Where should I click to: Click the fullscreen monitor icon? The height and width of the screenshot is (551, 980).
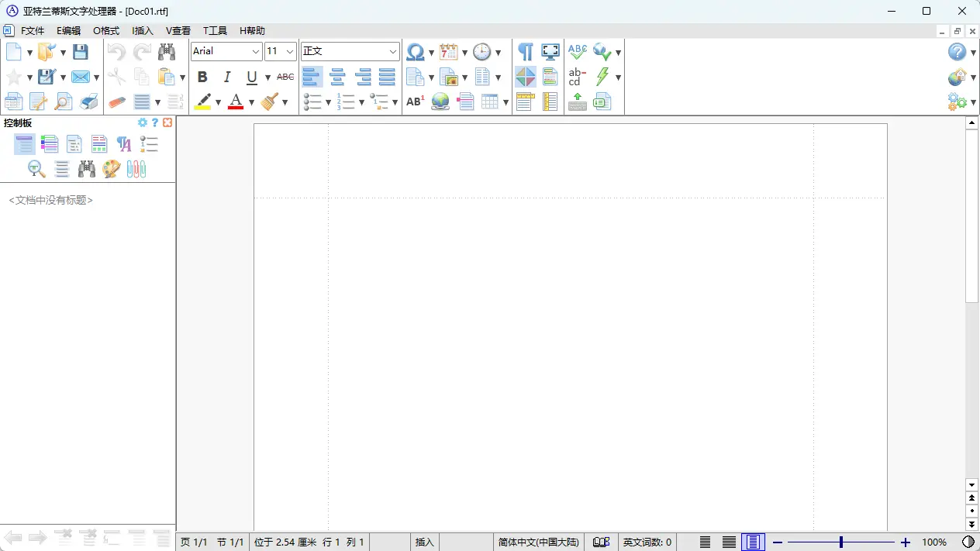click(550, 52)
